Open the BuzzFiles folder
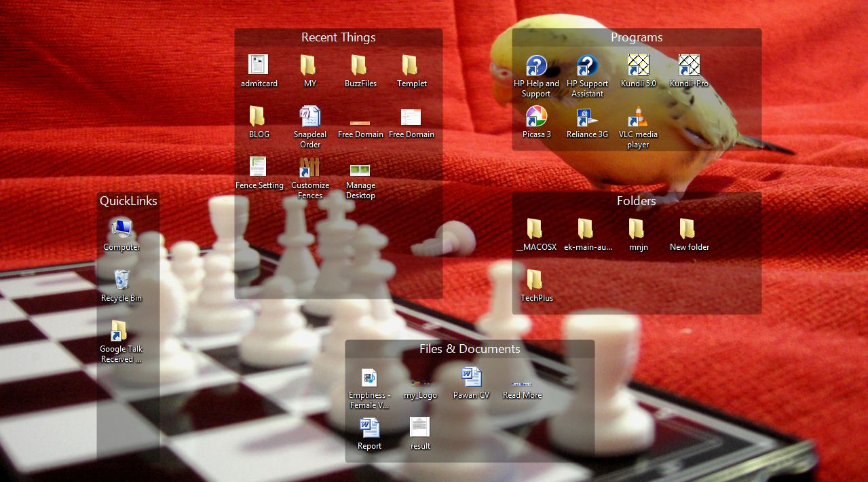 pos(360,65)
